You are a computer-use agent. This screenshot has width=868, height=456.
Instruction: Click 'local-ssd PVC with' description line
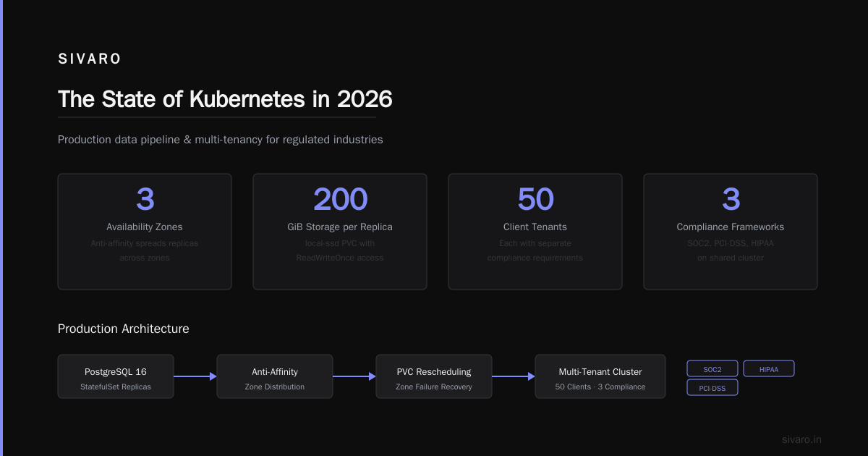(x=340, y=243)
